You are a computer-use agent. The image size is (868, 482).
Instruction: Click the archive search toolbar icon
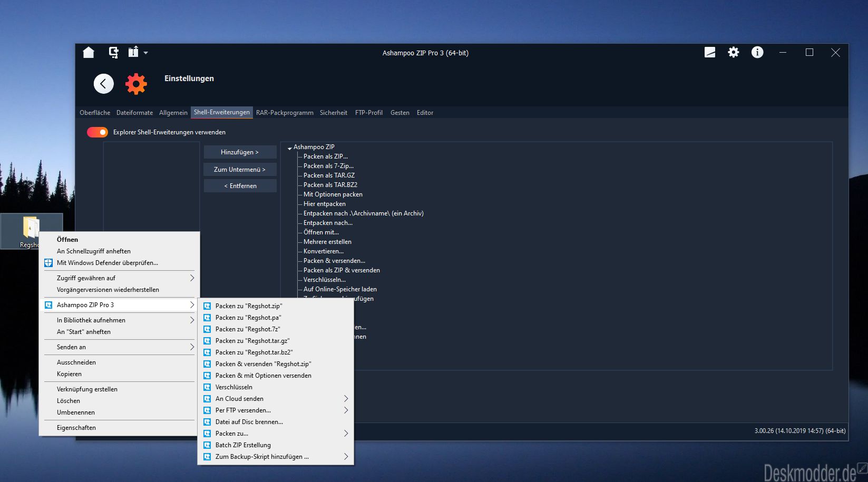pos(113,52)
